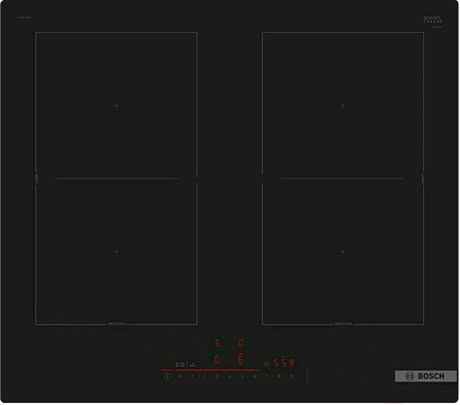460x405 pixels.
Task: Tap the front-right cooking zone cross marker
Action: (343, 252)
